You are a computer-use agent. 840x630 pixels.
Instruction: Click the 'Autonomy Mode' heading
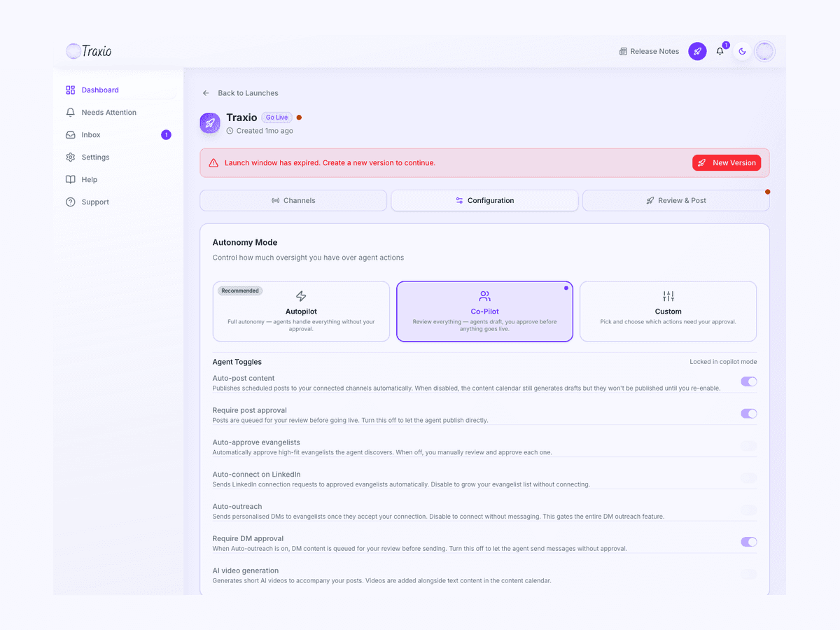pyautogui.click(x=245, y=242)
